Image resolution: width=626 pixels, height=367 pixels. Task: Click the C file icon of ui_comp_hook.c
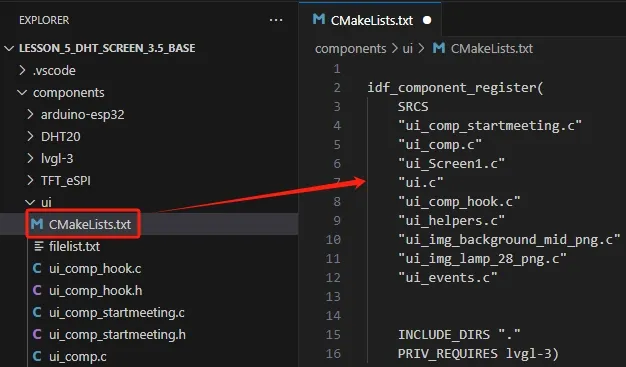click(37, 268)
